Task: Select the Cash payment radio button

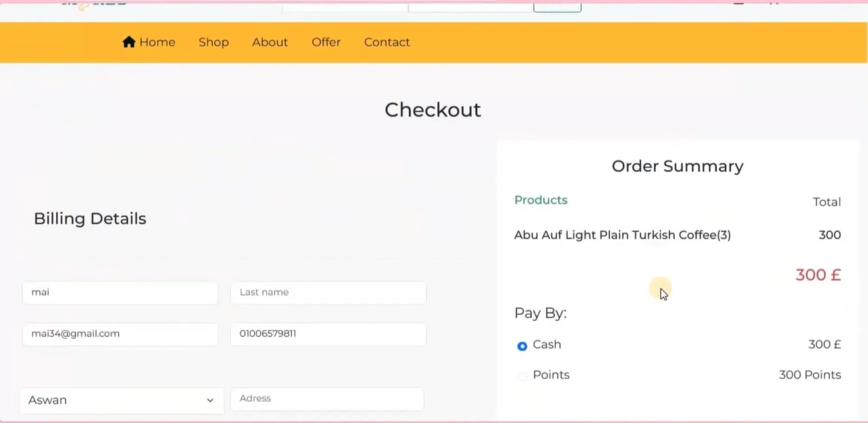Action: [x=522, y=346]
